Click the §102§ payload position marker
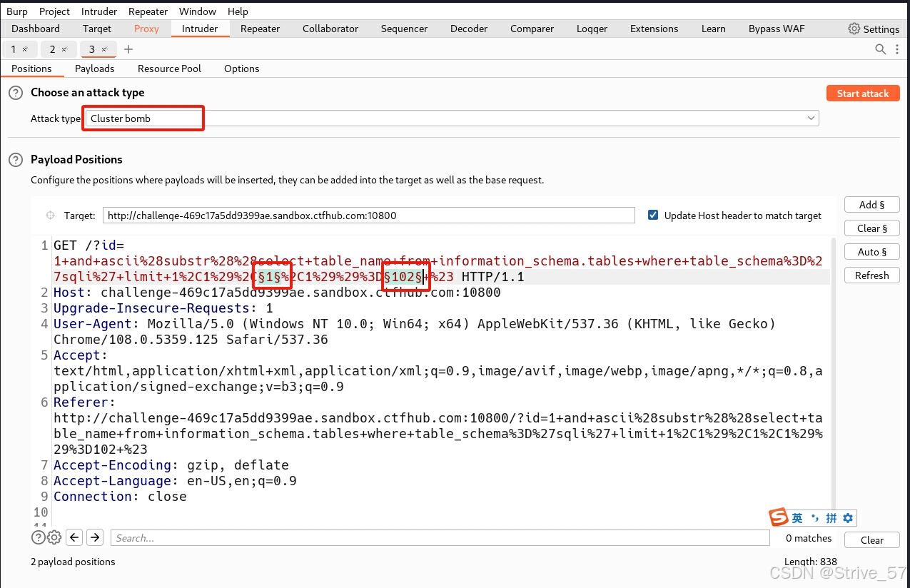 (x=404, y=276)
